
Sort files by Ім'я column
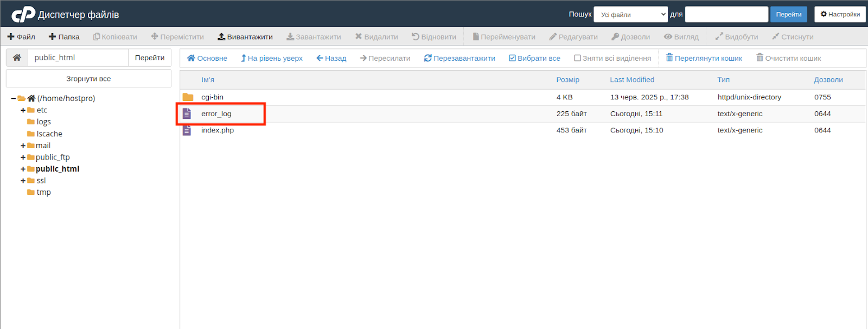tap(208, 79)
